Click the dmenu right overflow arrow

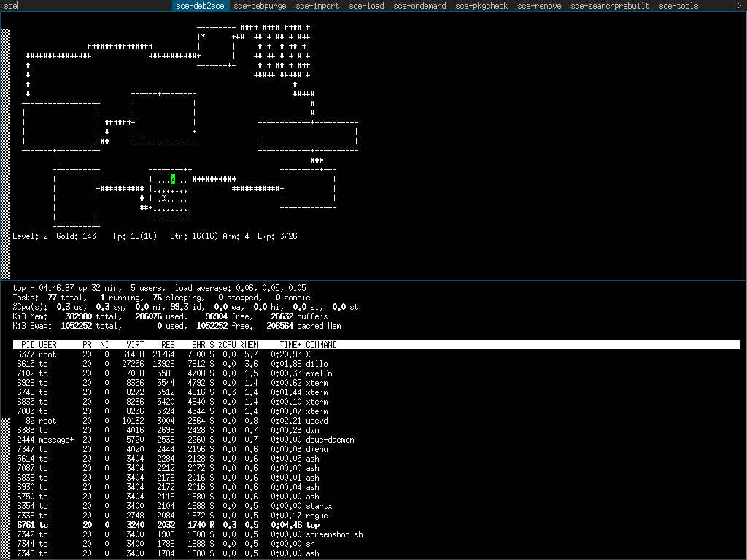point(740,6)
